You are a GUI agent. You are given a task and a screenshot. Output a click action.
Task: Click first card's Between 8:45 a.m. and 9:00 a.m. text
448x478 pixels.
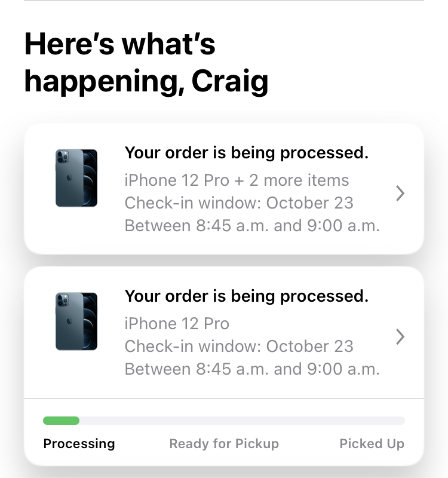(x=252, y=226)
